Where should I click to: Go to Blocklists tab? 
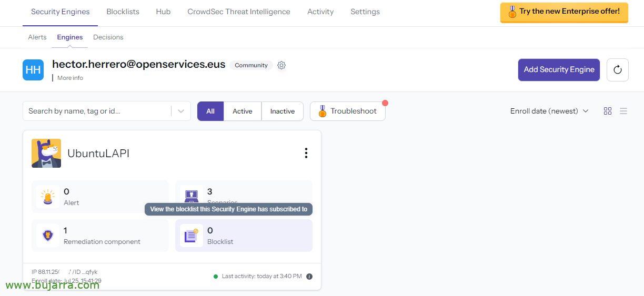point(123,12)
